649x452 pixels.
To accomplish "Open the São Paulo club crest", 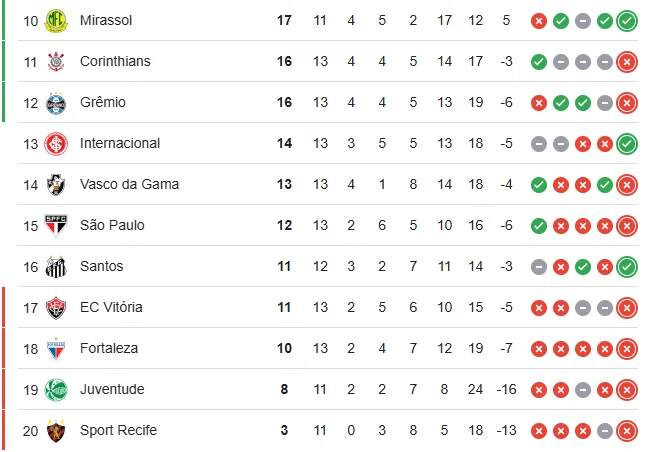I will (x=56, y=225).
